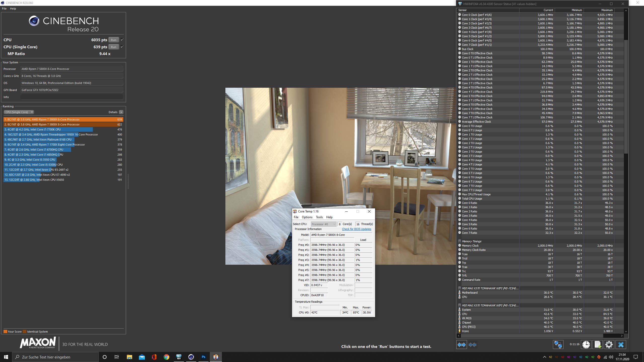Select the Vcore sensor row
644x362 pixels.
pos(540,331)
